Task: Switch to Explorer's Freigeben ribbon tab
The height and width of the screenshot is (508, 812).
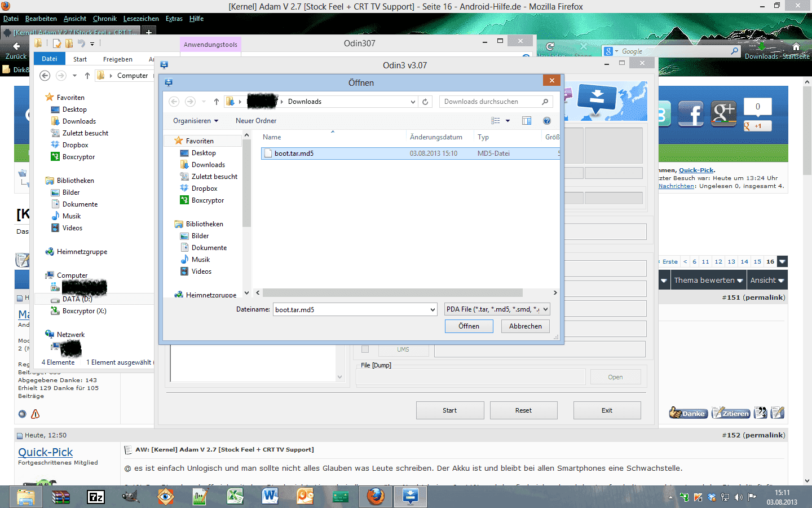Action: click(118, 59)
